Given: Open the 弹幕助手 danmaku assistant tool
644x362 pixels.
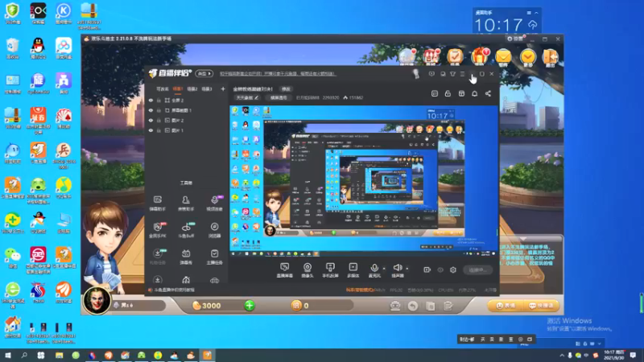Looking at the screenshot, I should tap(157, 204).
